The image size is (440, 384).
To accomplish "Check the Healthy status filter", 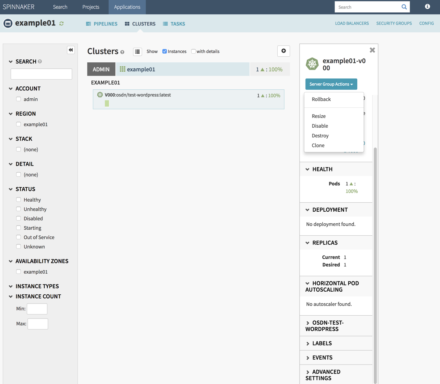I will point(19,200).
